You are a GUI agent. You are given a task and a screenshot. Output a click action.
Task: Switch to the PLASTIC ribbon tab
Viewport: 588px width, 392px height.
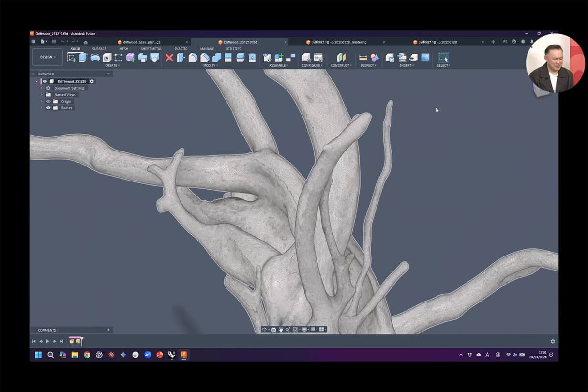181,49
